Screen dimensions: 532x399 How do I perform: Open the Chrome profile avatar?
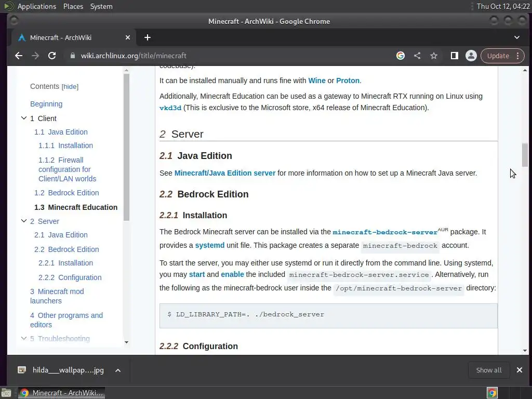[x=471, y=56]
